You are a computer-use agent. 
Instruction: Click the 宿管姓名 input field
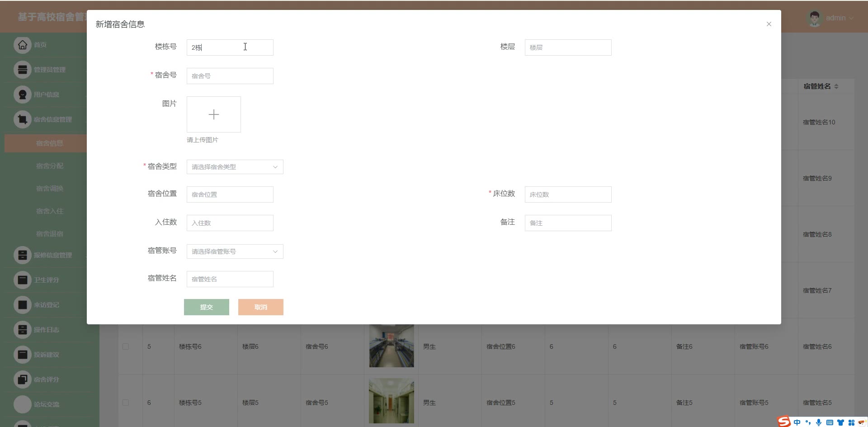tap(230, 279)
